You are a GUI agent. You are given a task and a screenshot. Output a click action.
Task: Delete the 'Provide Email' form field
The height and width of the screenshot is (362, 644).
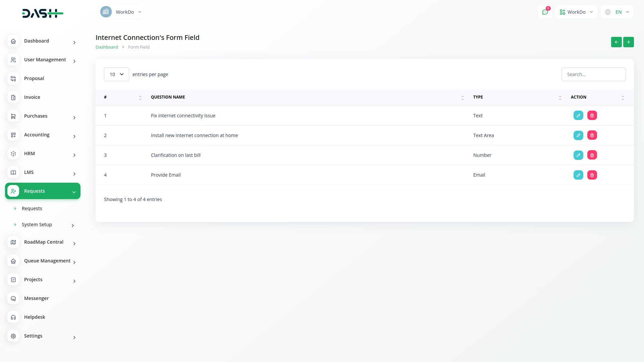(592, 175)
